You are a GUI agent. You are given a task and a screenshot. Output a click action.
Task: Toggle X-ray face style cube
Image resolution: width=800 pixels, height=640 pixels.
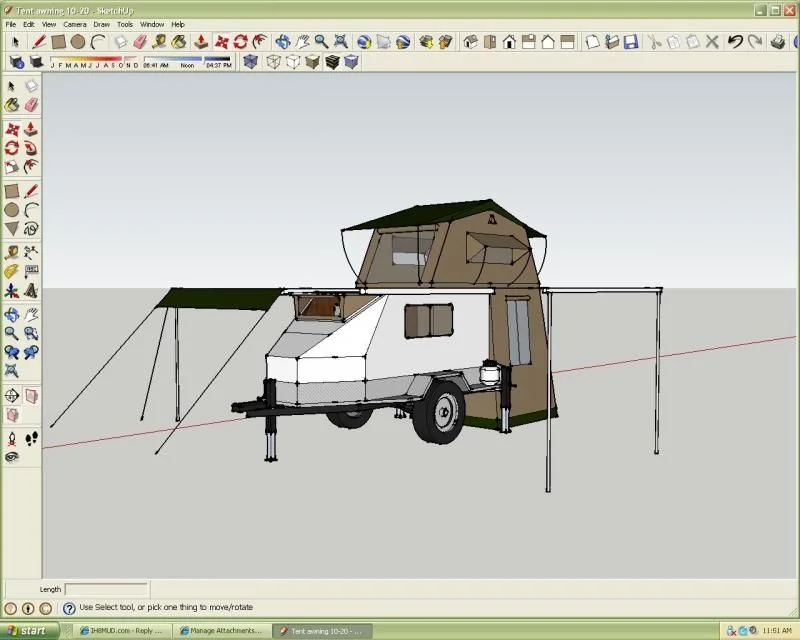[x=250, y=62]
